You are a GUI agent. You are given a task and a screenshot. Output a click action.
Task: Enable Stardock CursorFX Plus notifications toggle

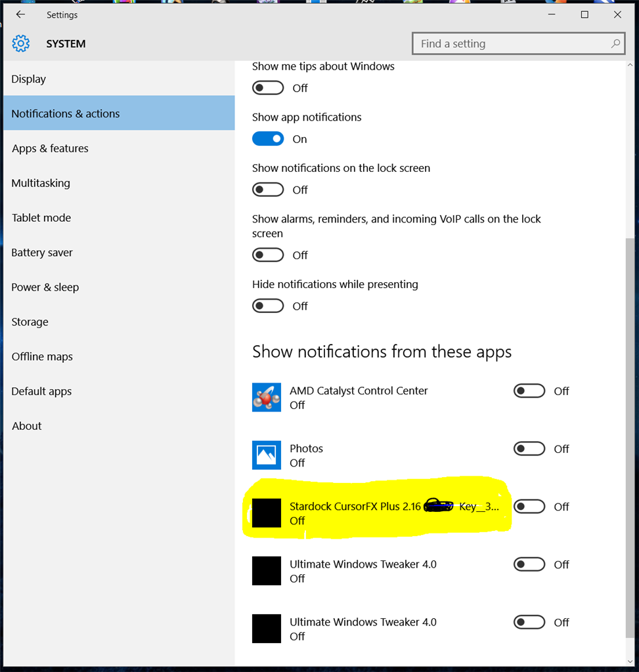point(529,507)
